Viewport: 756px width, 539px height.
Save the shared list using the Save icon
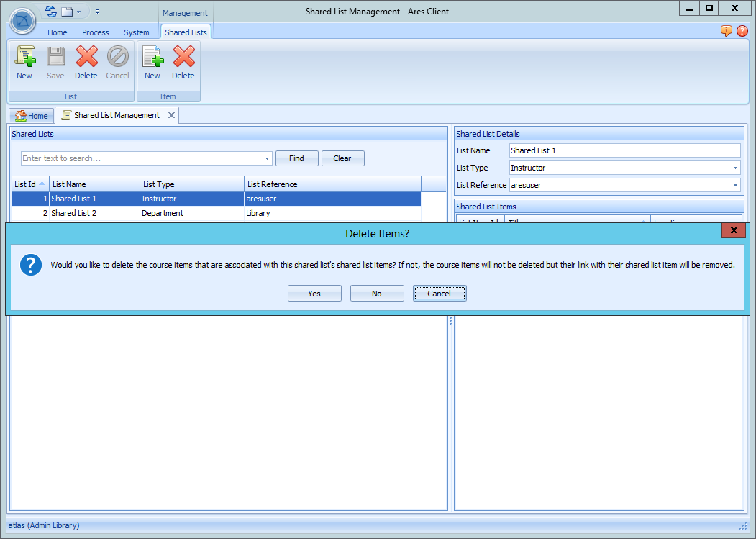pos(55,63)
